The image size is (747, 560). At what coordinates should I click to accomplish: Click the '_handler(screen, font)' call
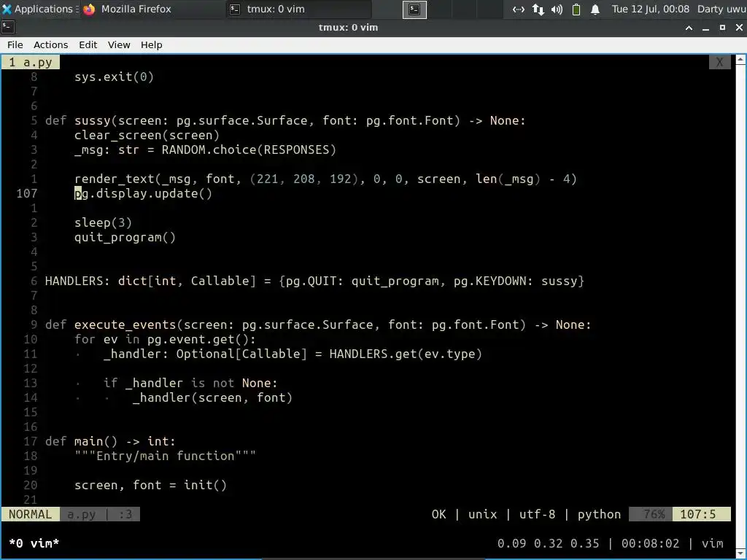[212, 397]
